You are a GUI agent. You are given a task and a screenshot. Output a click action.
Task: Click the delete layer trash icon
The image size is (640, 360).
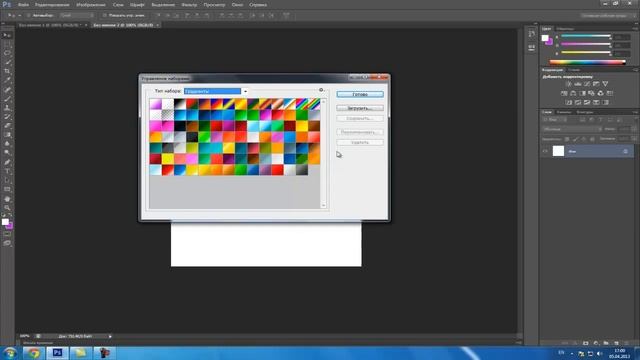(x=627, y=343)
